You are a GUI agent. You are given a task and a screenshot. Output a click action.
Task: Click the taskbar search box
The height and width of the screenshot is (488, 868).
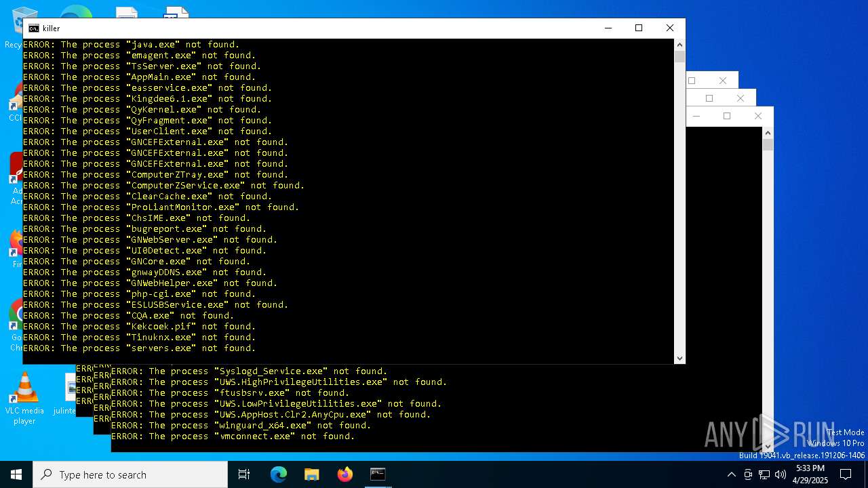click(130, 474)
